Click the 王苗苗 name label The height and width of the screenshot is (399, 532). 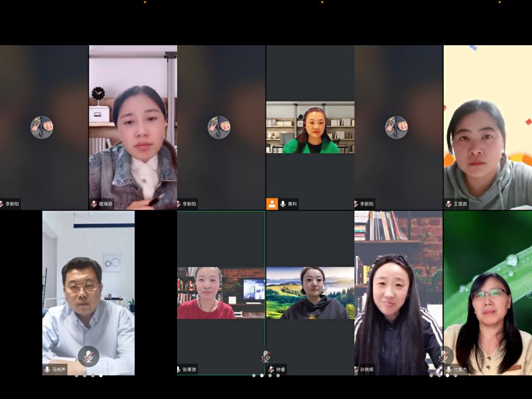460,204
